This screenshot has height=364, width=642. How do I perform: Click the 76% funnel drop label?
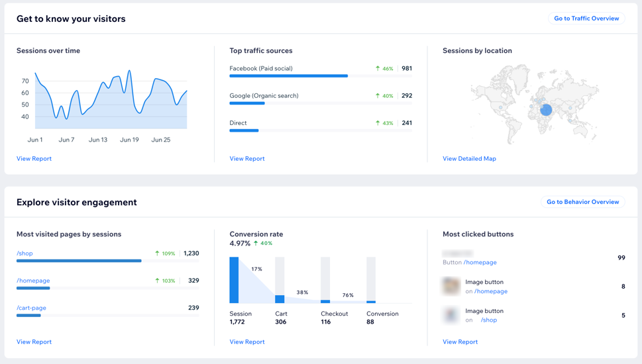coord(348,295)
